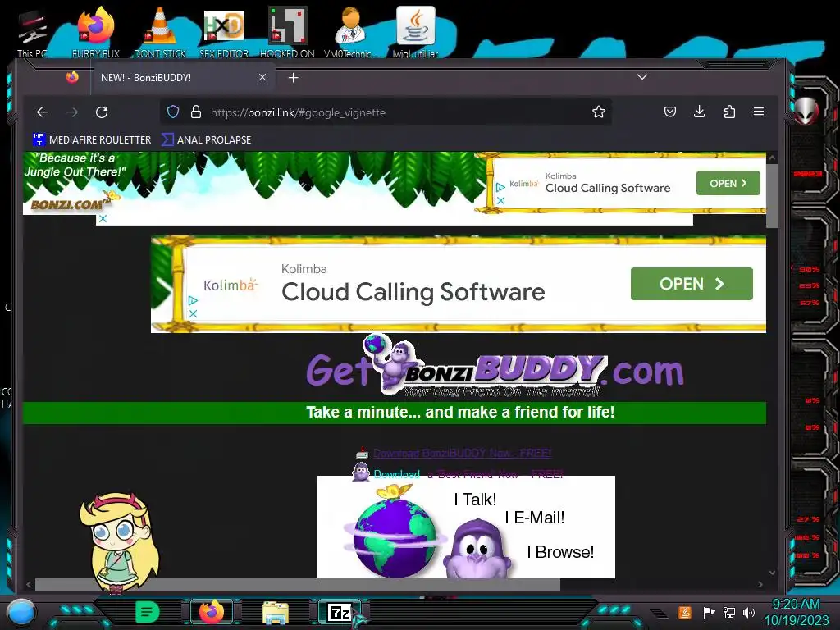Viewport: 840px width, 630px height.
Task: Click the Star Butterfly desktop mascot
Action: pyautogui.click(x=120, y=543)
